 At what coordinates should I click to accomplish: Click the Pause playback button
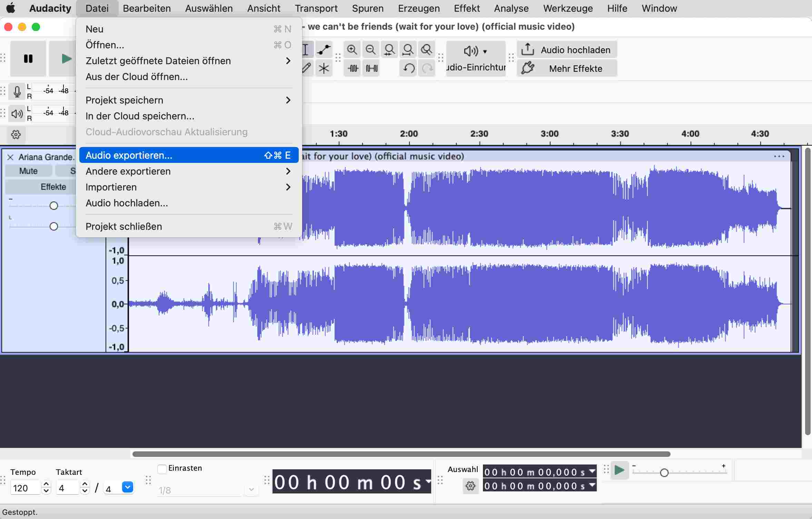click(28, 58)
